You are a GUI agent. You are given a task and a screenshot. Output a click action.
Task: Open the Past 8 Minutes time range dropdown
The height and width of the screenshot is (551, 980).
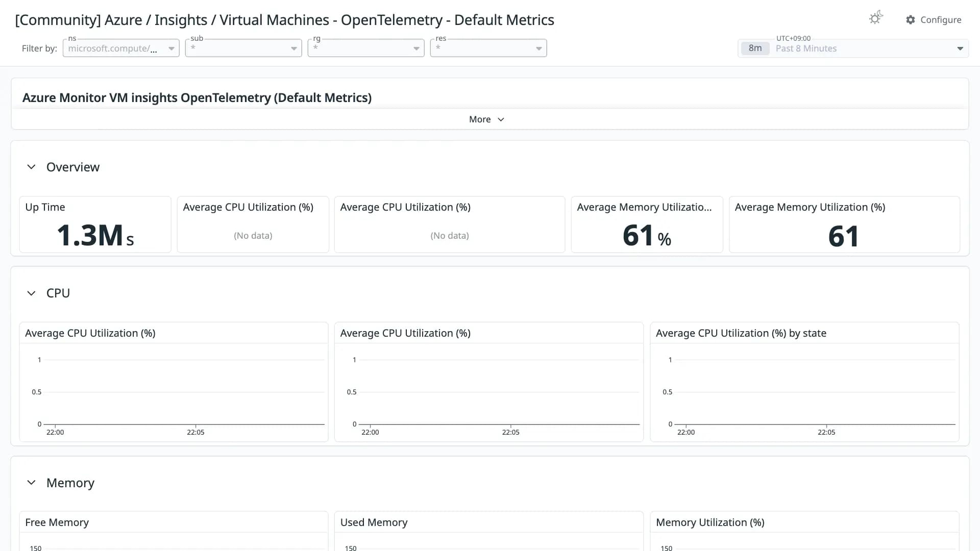pos(853,48)
